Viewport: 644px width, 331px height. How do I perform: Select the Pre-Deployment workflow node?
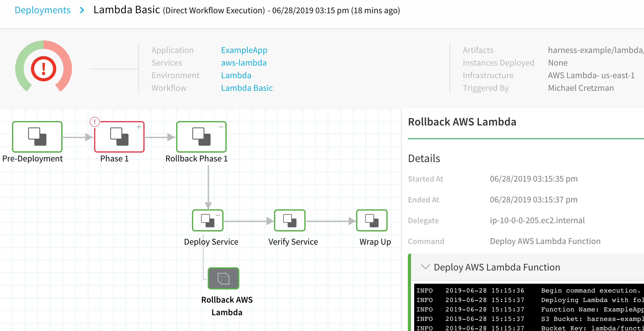(37, 137)
